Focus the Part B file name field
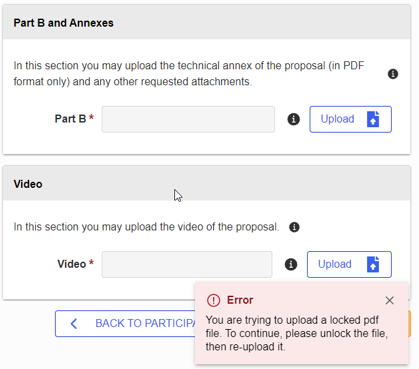This screenshot has height=369, width=419. click(x=188, y=119)
